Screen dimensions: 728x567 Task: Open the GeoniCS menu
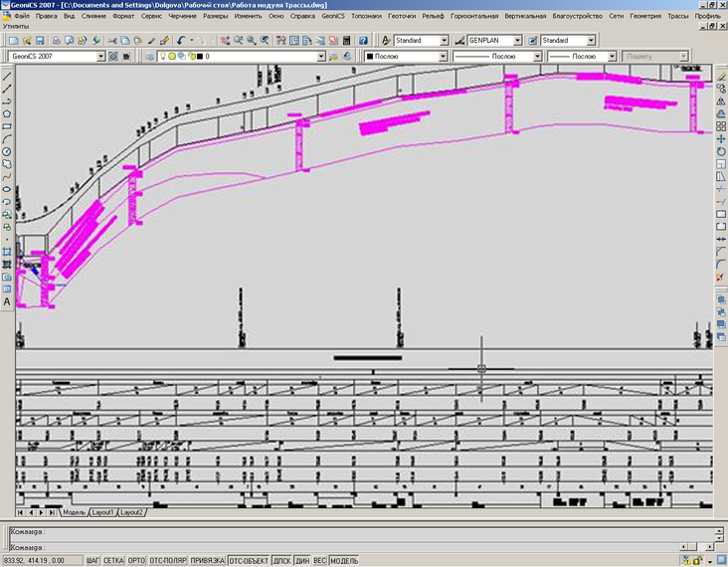coord(333,16)
